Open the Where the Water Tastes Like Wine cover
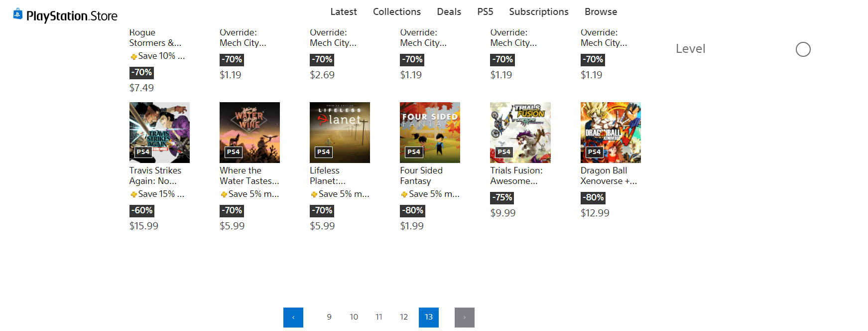 pyautogui.click(x=249, y=132)
